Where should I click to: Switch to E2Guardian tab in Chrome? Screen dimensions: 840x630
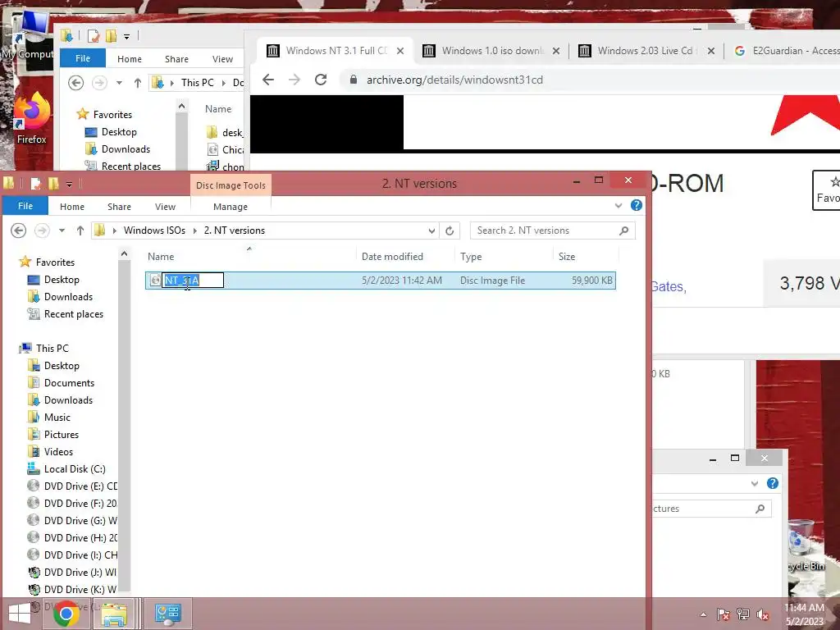click(785, 51)
